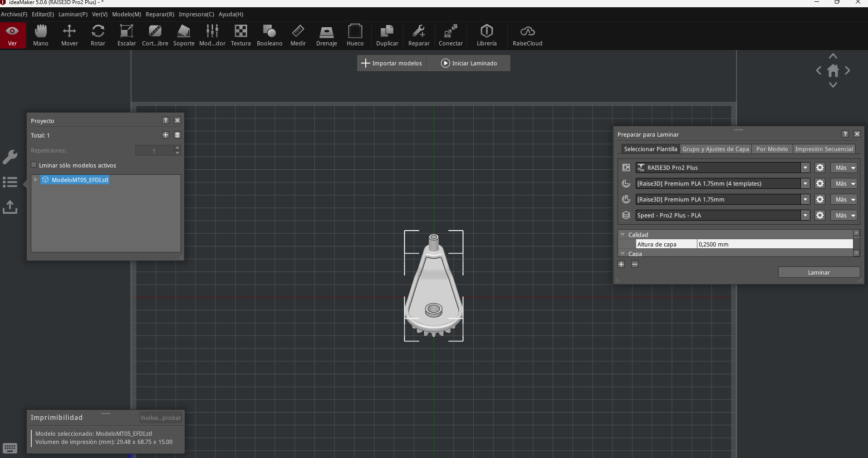Click the Importar modelos button
The width and height of the screenshot is (868, 458).
392,64
